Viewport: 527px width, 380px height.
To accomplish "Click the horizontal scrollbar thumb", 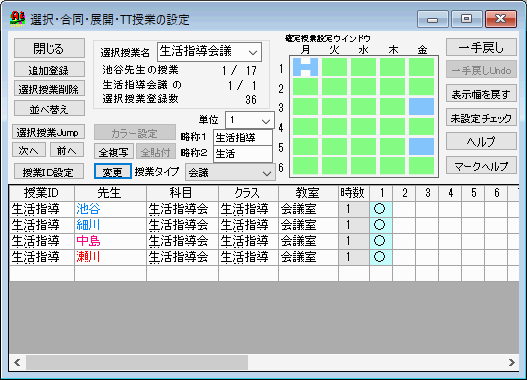I will point(137,363).
